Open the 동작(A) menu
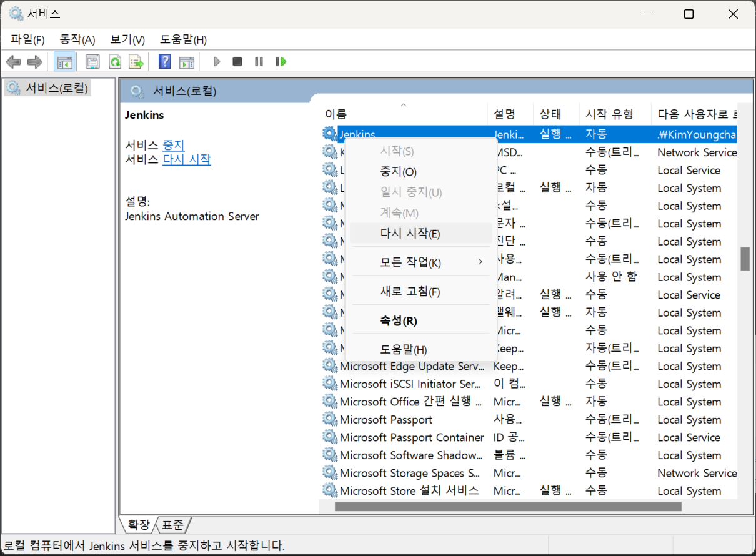 (77, 40)
